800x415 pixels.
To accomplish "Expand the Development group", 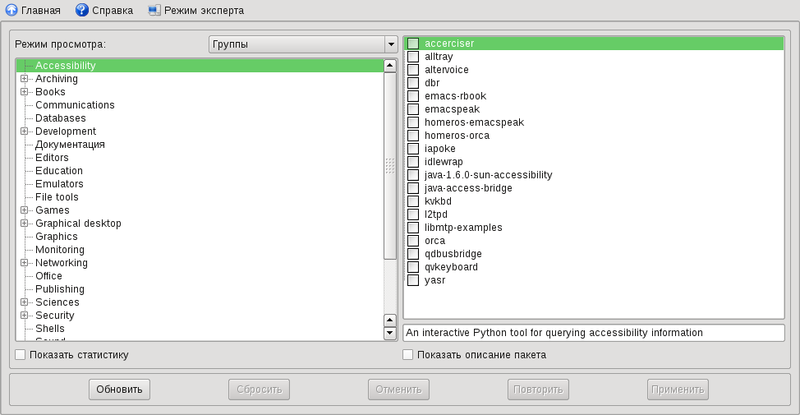I will [24, 131].
